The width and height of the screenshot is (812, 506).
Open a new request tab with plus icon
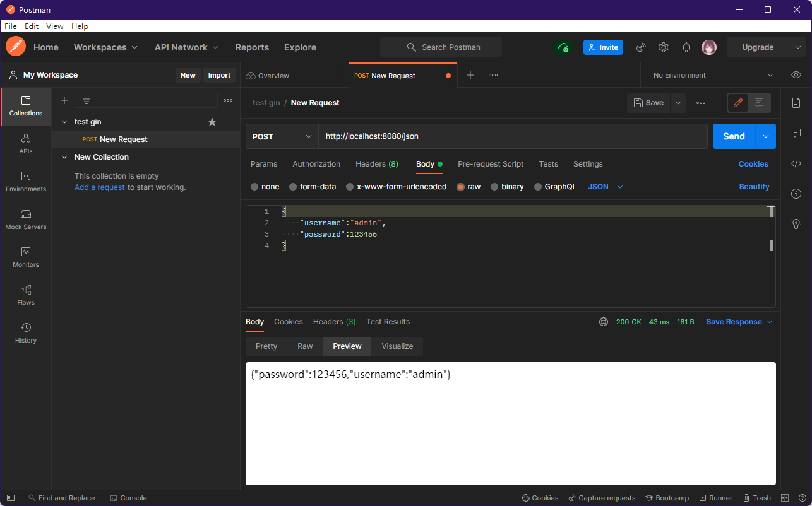[x=470, y=75]
